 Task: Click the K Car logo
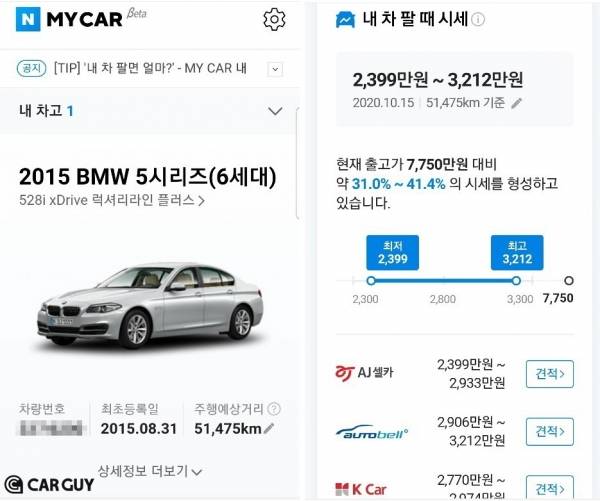click(360, 489)
